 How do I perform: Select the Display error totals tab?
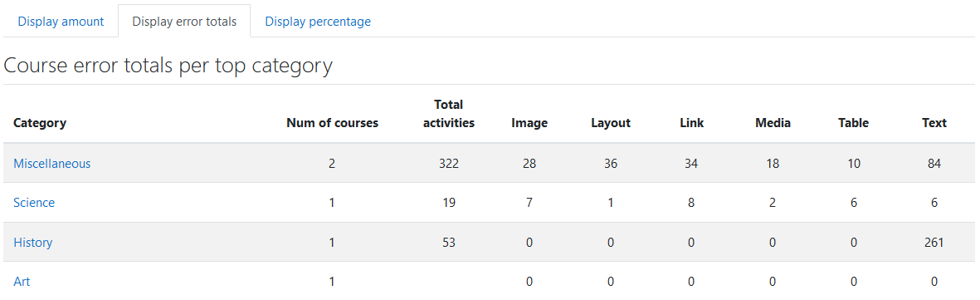tap(184, 22)
